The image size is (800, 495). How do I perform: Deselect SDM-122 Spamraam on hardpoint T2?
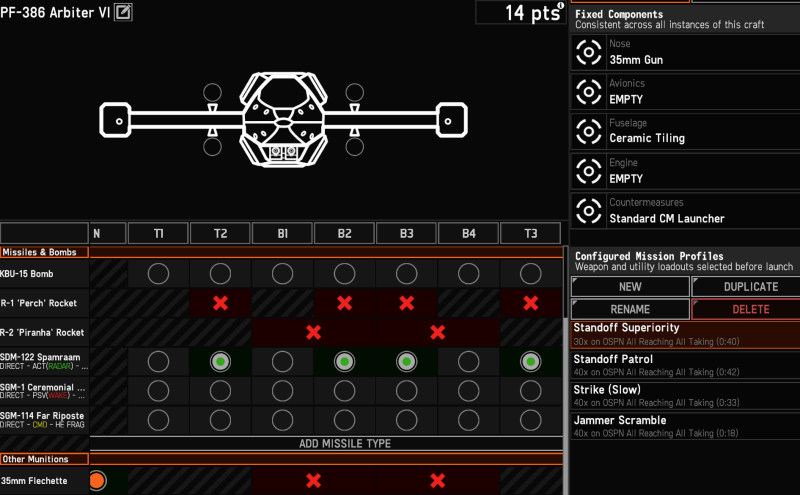tap(220, 362)
